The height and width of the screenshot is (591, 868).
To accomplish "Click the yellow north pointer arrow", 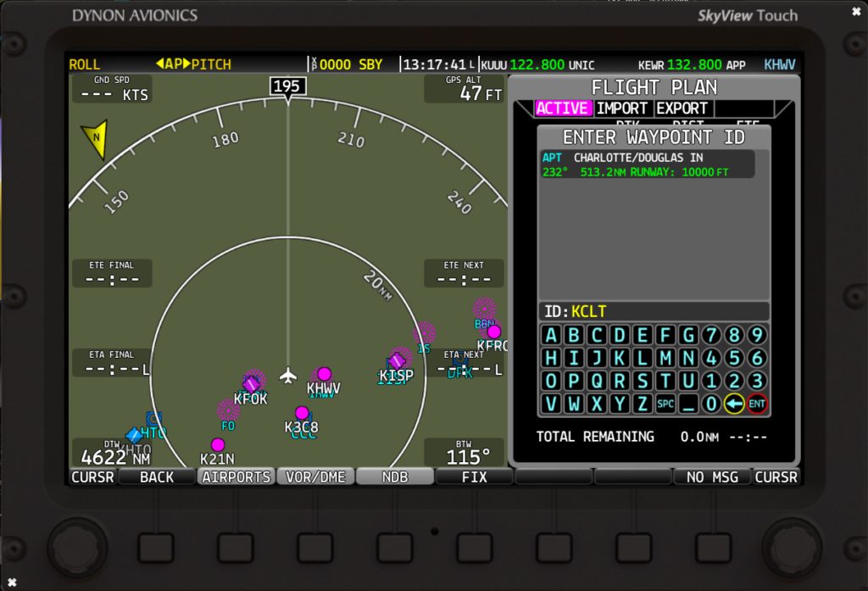I will pos(94,140).
